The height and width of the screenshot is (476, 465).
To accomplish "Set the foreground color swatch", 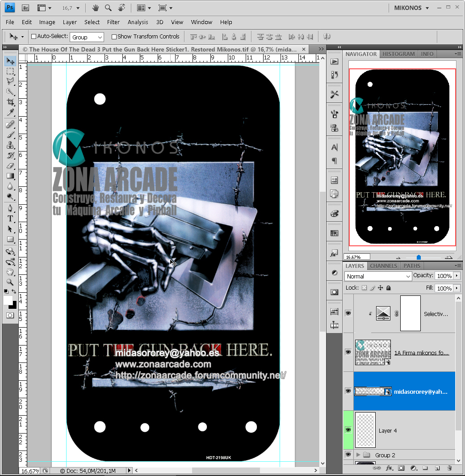I will pos(8,300).
